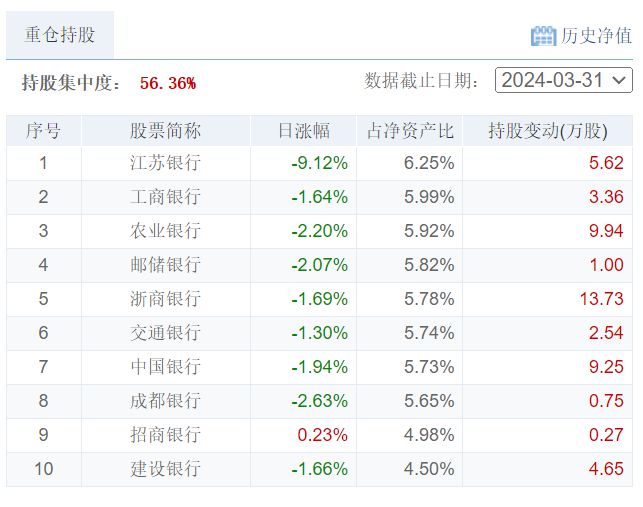Click row number 10
Viewport: 643px width, 507px height.
(43, 469)
